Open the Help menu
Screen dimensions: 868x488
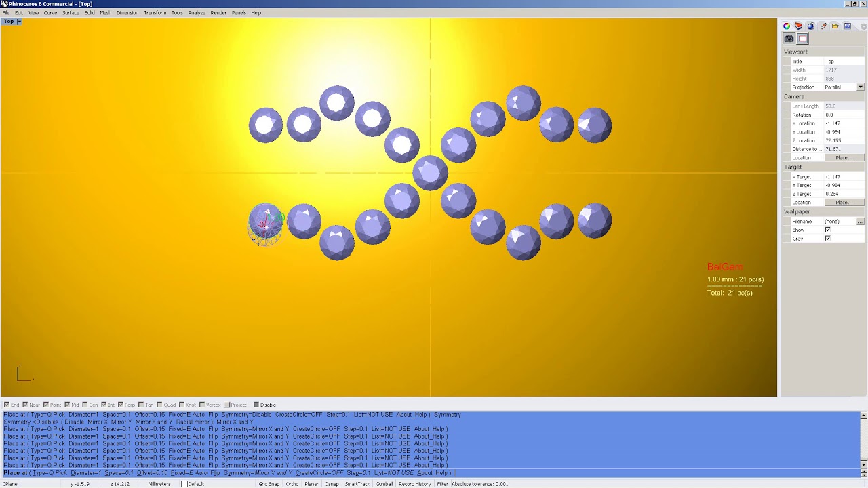click(256, 13)
